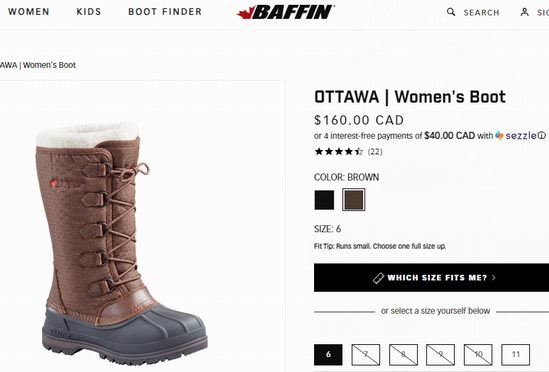Open the Sezzle info circle icon
Viewport: 549px width, 372px height.
(x=541, y=136)
